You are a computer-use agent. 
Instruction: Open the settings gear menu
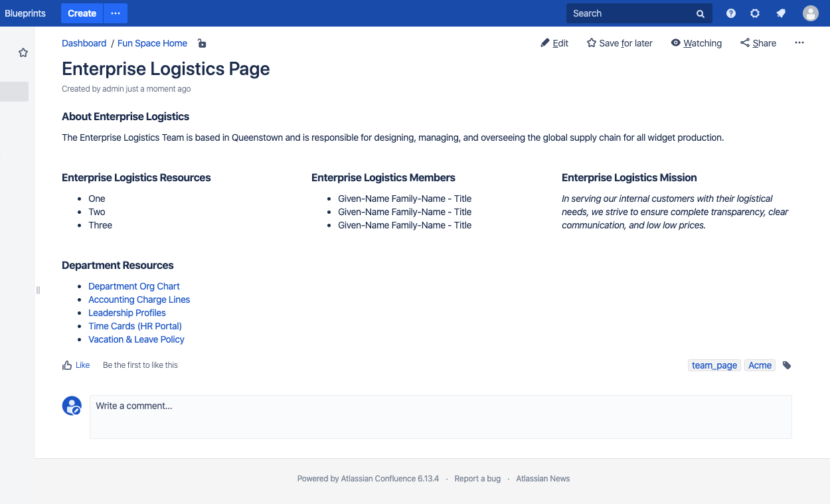point(755,13)
